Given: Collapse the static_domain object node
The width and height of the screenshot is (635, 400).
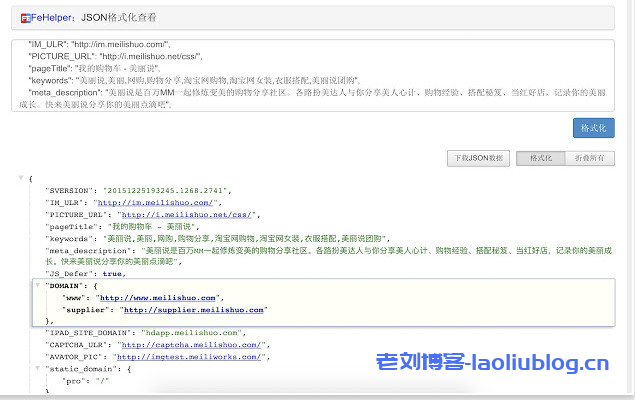Looking at the screenshot, I should tap(37, 369).
